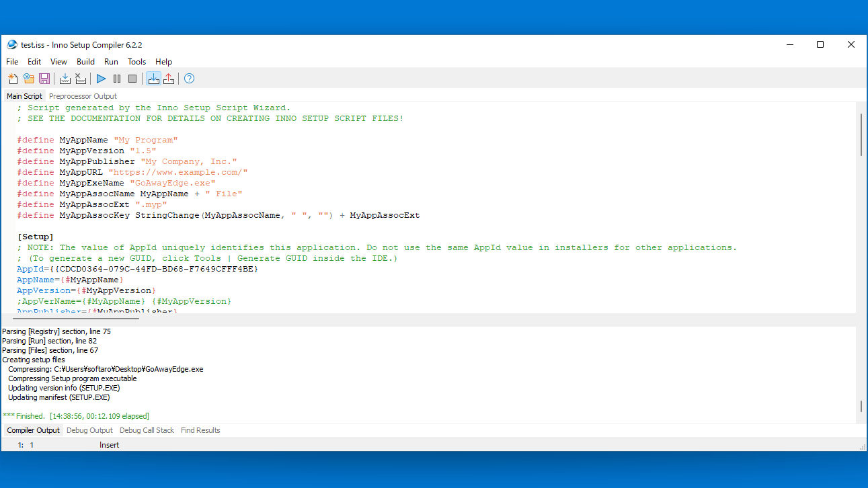Image resolution: width=868 pixels, height=488 pixels.
Task: Click the MyAppAssocName define line
Action: point(130,194)
